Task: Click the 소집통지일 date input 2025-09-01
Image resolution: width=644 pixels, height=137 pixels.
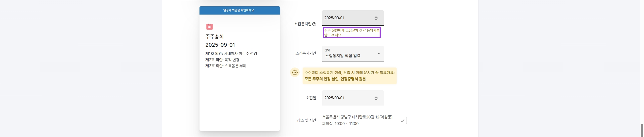Action: 353,18
